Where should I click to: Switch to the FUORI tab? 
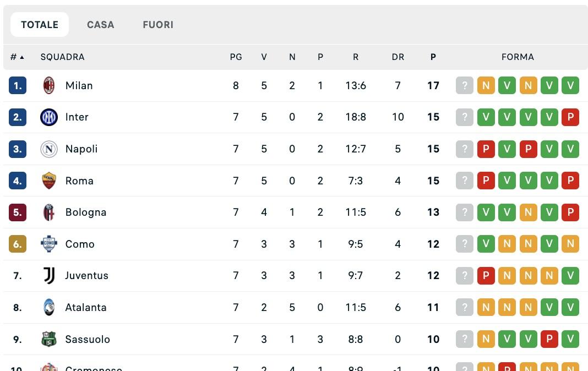click(158, 25)
